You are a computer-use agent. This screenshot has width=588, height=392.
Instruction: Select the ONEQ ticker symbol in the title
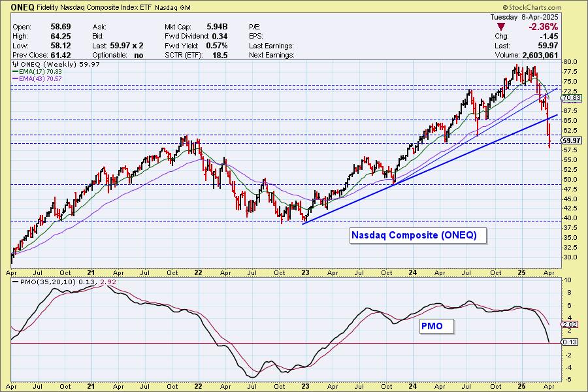coord(22,7)
